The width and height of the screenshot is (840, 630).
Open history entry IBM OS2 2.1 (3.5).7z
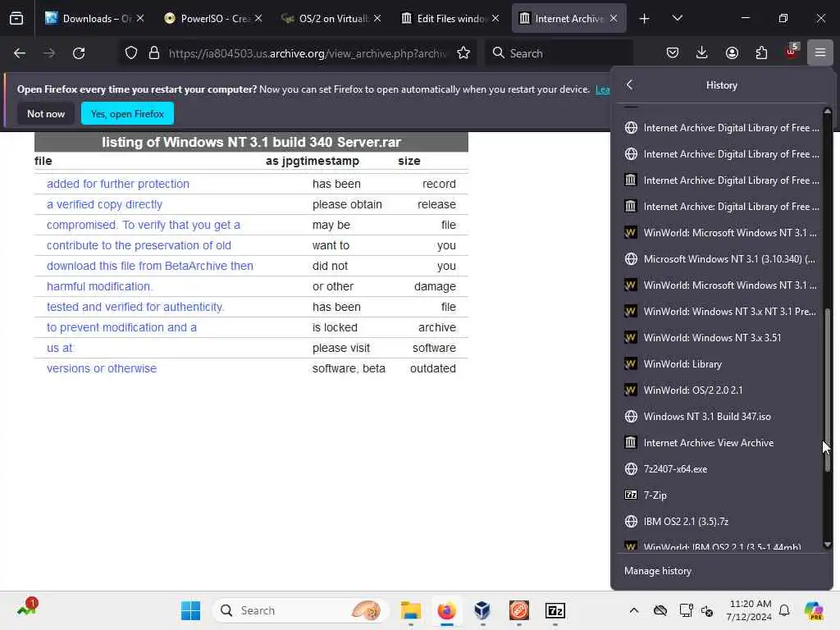pos(721,521)
